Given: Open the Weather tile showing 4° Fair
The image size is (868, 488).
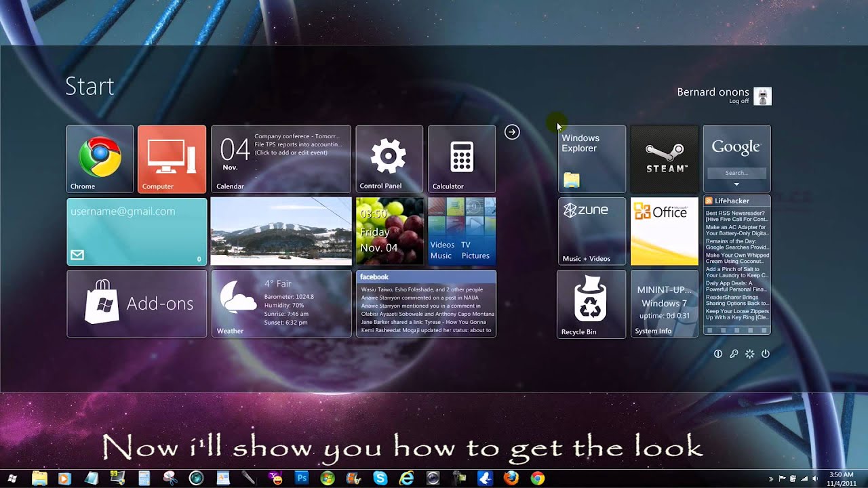Looking at the screenshot, I should click(281, 304).
